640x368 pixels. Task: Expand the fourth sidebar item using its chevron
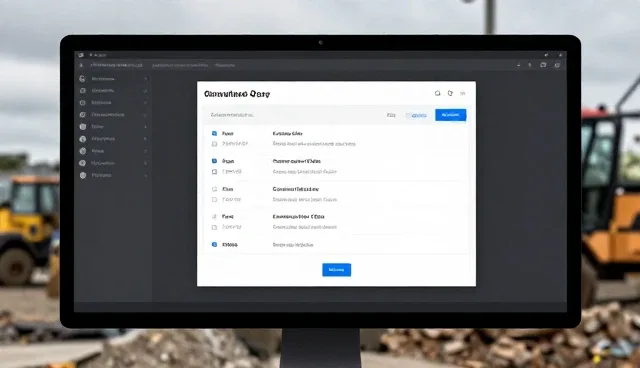(x=146, y=115)
